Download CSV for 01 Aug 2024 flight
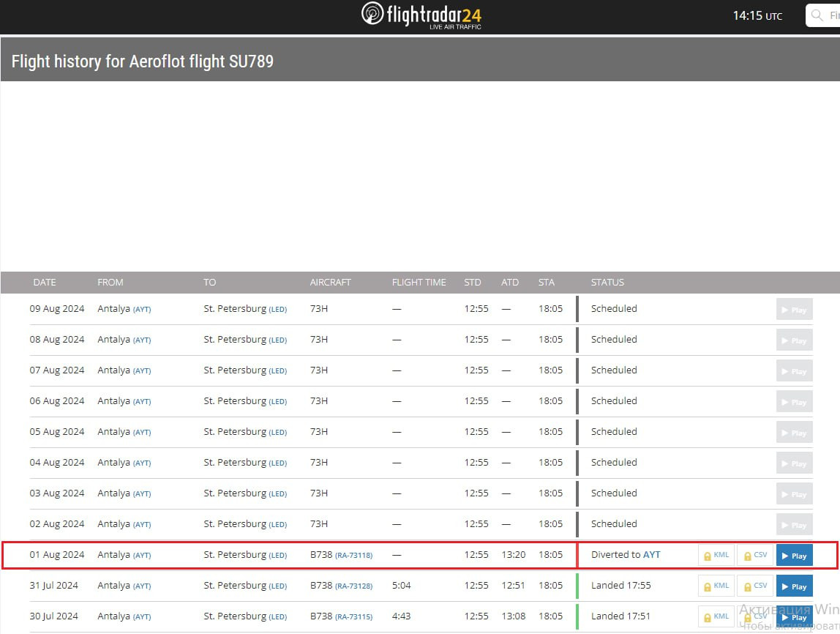The image size is (840, 634). 755,555
